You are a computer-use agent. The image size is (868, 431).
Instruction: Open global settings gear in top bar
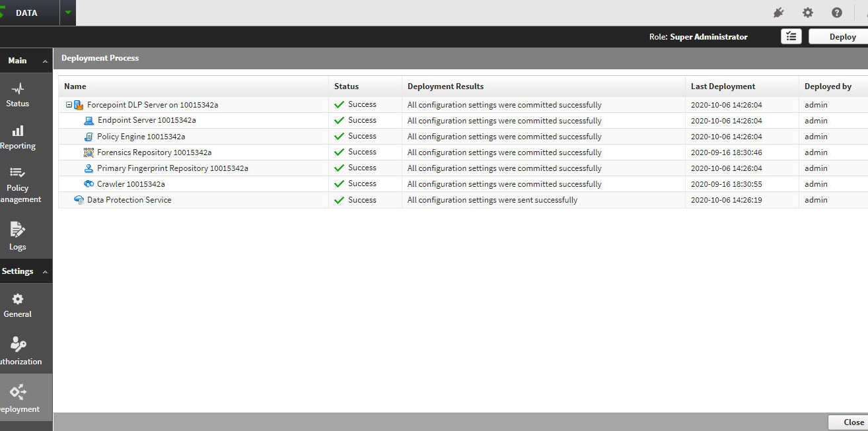pos(807,13)
